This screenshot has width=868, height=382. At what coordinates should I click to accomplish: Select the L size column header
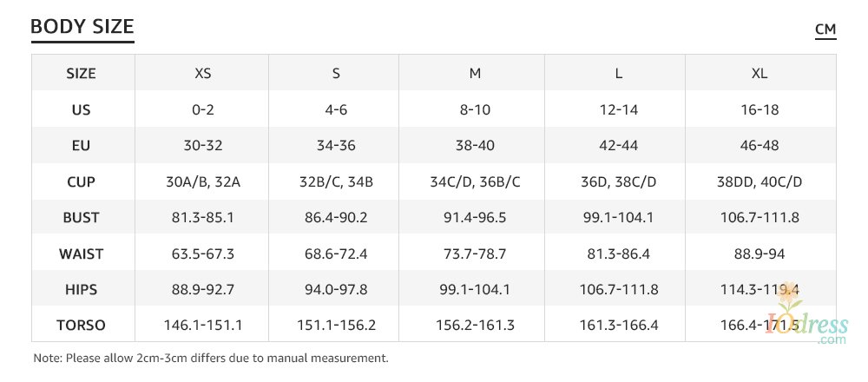[x=618, y=74]
